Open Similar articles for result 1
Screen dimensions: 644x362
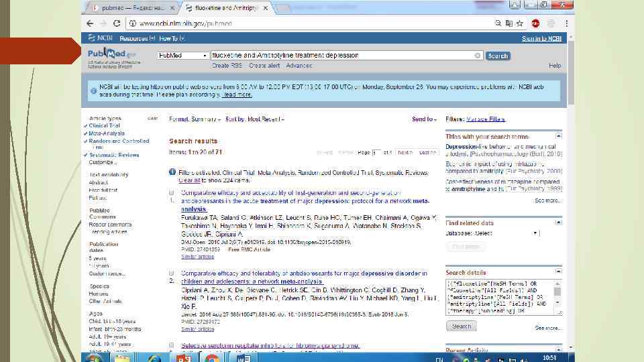tap(197, 257)
